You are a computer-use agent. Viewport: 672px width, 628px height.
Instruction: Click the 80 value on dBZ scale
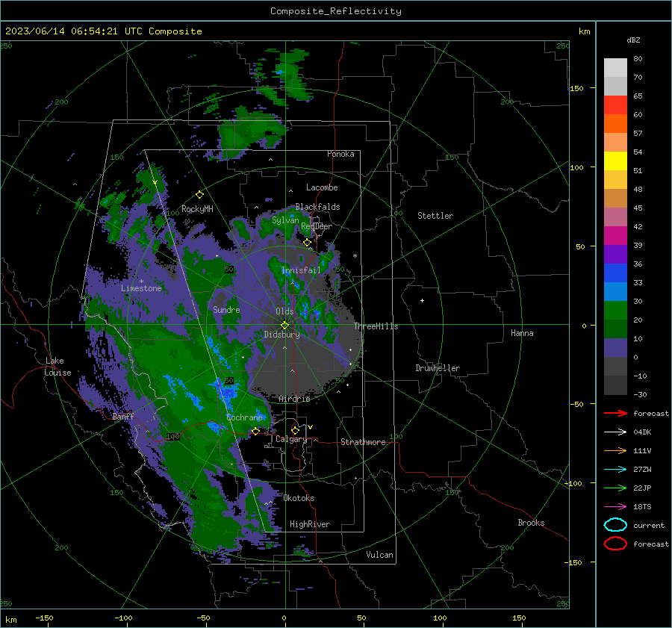click(638, 59)
